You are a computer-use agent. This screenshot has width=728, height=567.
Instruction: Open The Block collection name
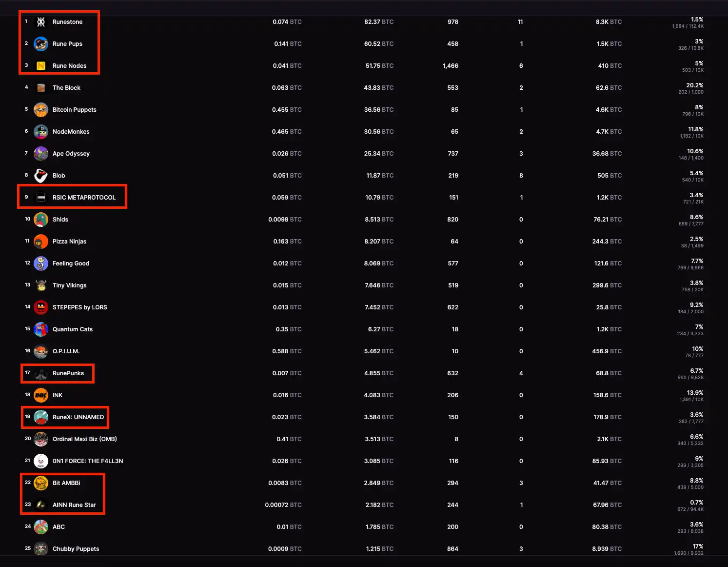[66, 88]
